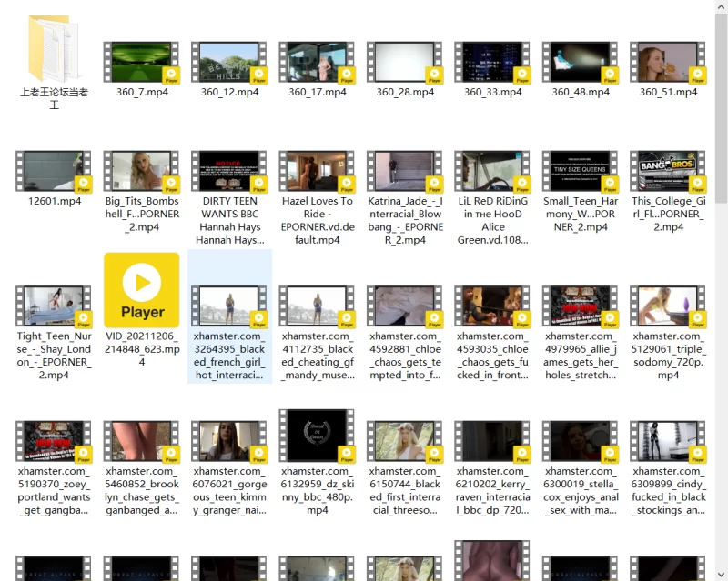
Task: Select the xhamster.com_4593035 video icon
Action: click(492, 306)
